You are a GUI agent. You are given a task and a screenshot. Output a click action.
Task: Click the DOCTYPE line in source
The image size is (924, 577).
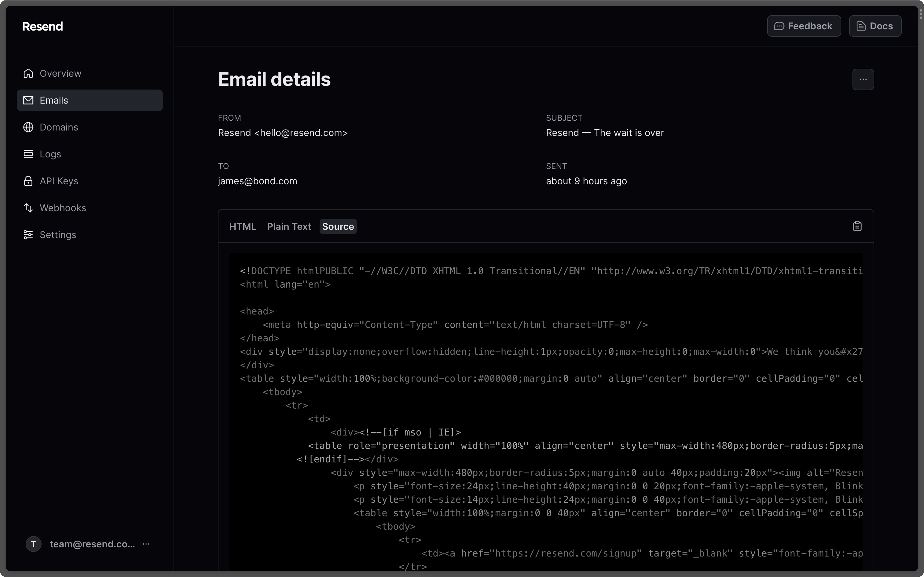click(x=551, y=271)
